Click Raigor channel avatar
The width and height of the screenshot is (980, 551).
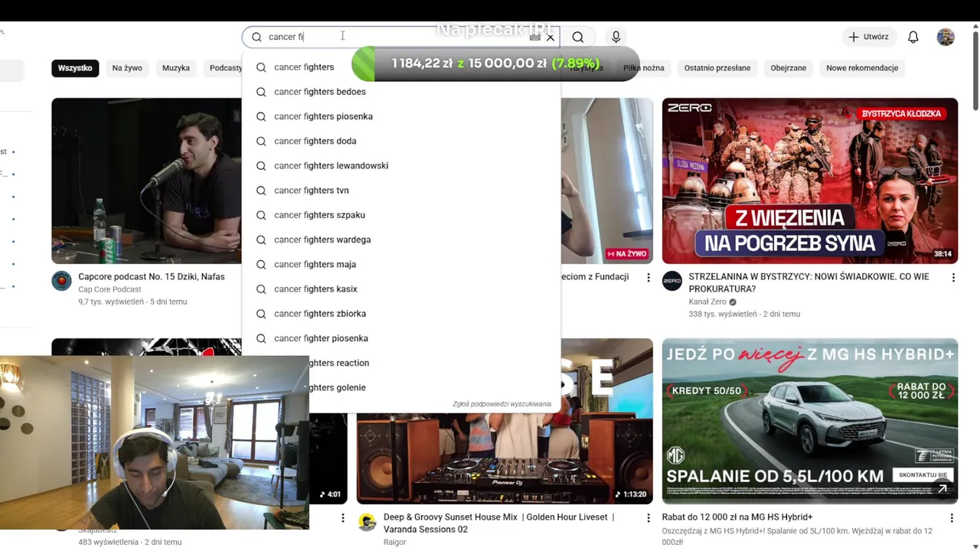(x=367, y=523)
